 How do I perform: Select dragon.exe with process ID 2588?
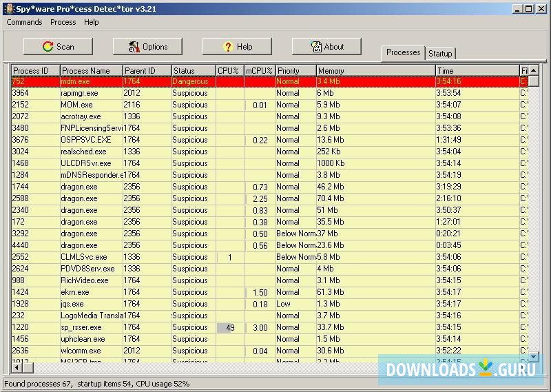[x=270, y=198]
